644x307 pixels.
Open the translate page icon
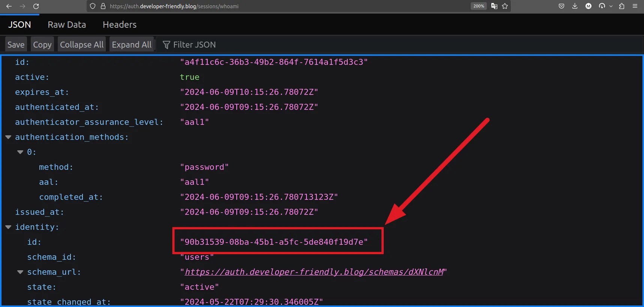494,6
